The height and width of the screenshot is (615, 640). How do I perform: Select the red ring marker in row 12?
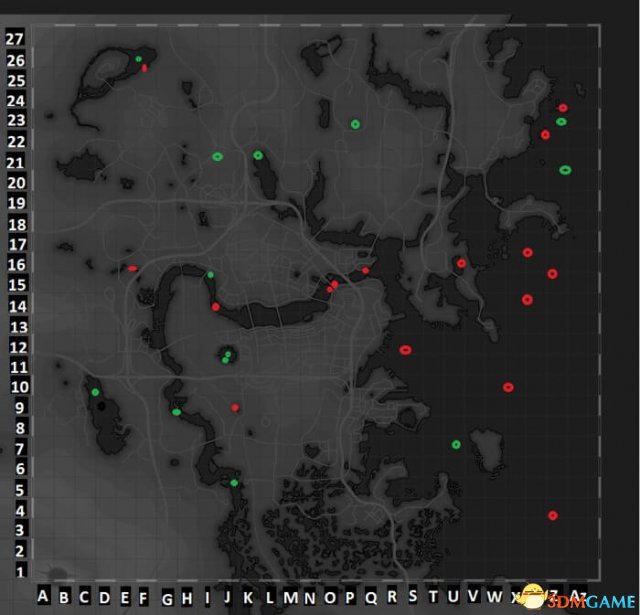coord(405,350)
